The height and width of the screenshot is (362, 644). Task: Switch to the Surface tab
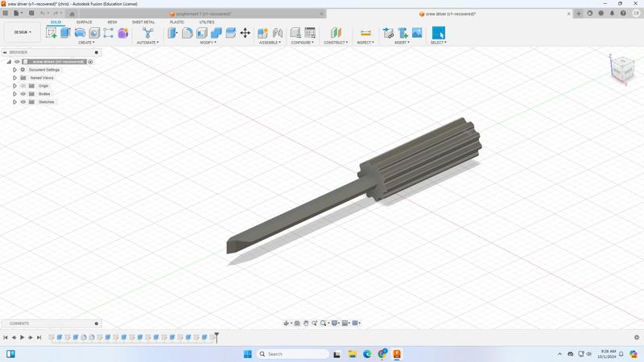tap(85, 23)
